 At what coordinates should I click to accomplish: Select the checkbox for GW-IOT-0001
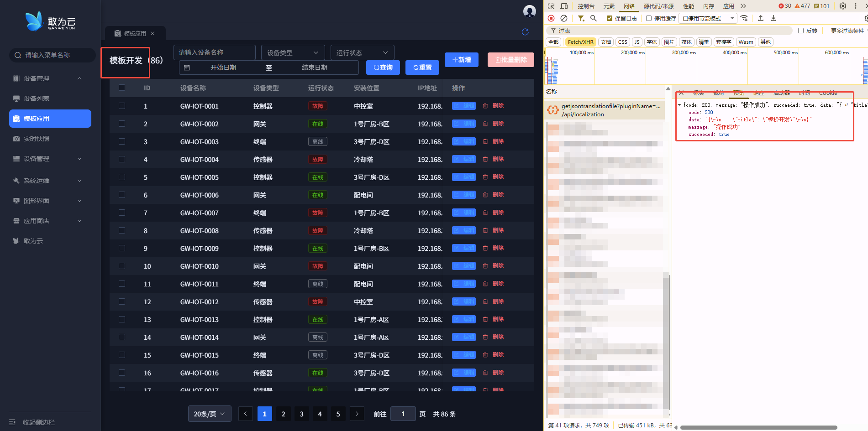click(122, 106)
